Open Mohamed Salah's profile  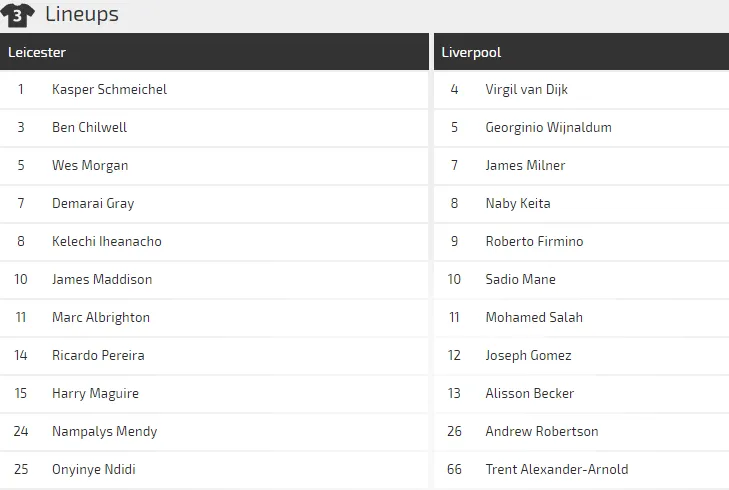coord(534,317)
